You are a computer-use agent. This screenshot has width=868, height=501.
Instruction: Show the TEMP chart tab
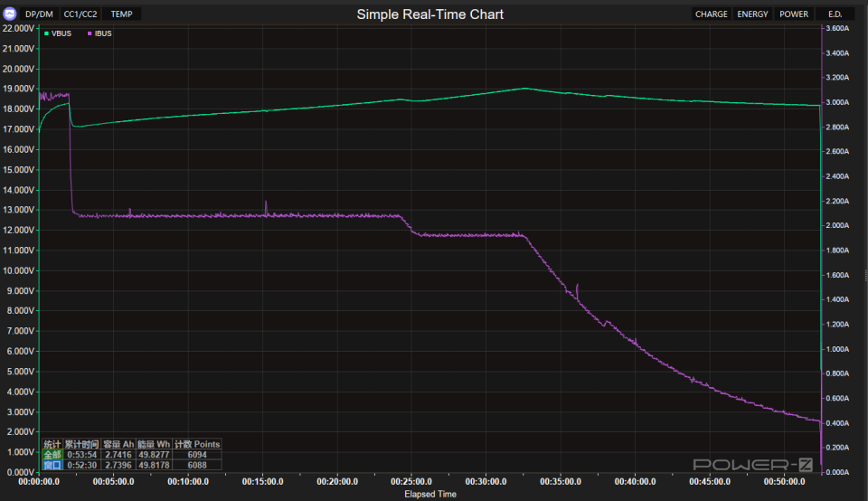pos(122,14)
